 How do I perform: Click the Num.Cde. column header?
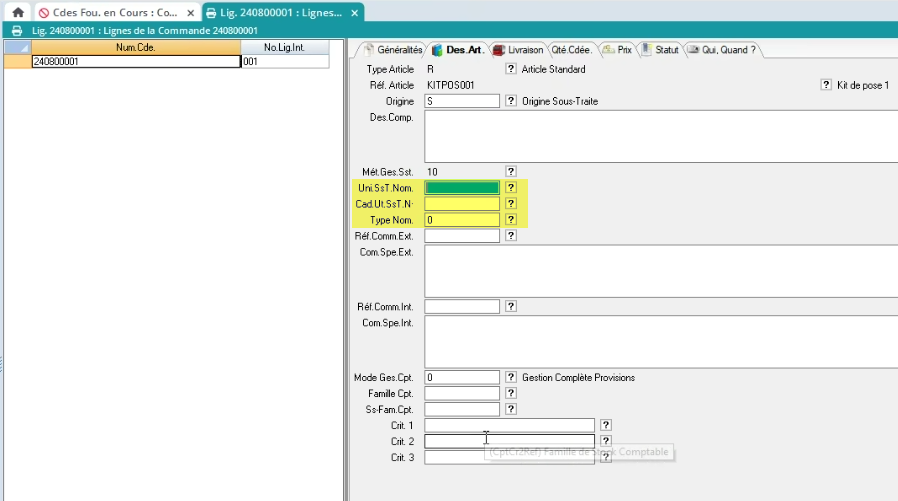[135, 47]
